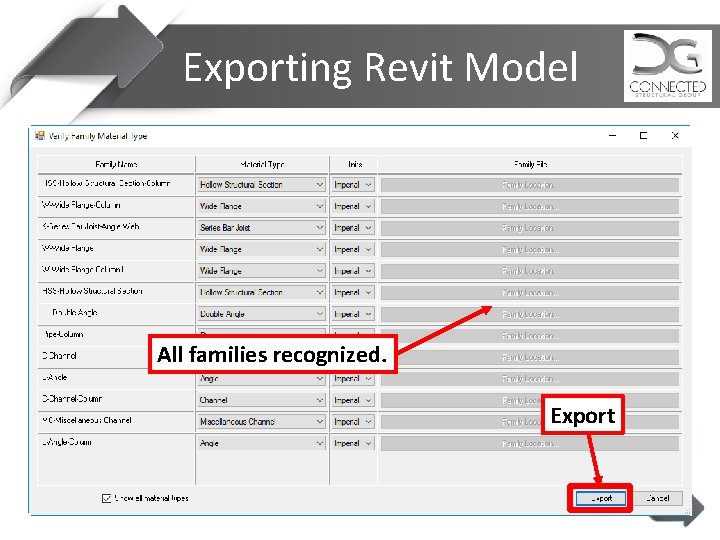Open Units dropdown in W-Wide Flange row
Viewport: 720px width, 540px height.
[x=353, y=249]
